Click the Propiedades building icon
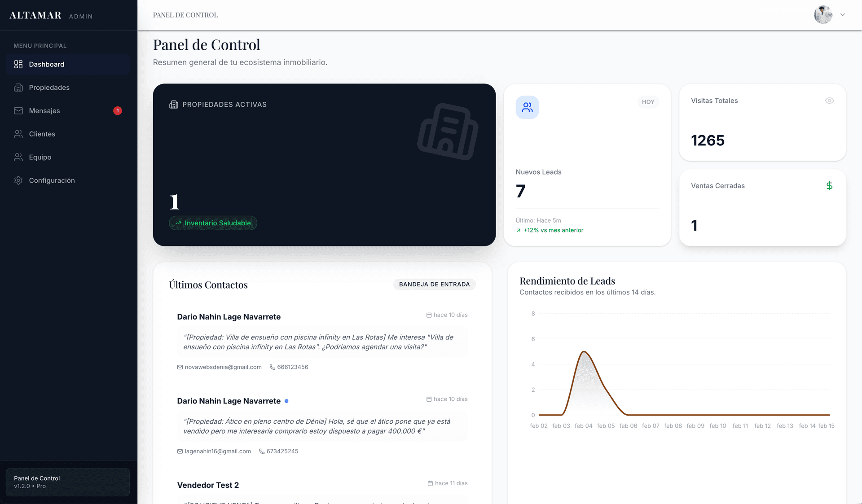This screenshot has height=504, width=862. [18, 88]
